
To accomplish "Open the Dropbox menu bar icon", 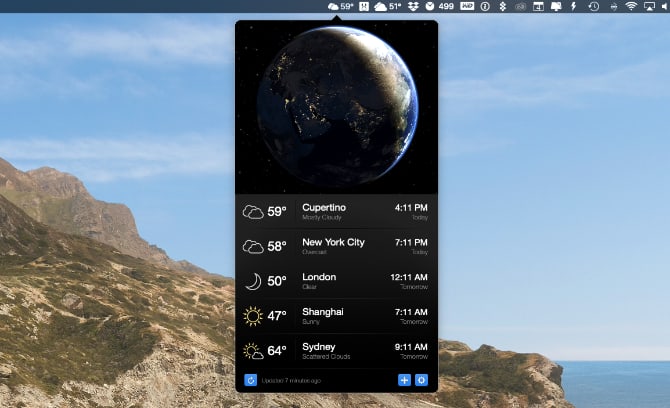I will tap(413, 6).
